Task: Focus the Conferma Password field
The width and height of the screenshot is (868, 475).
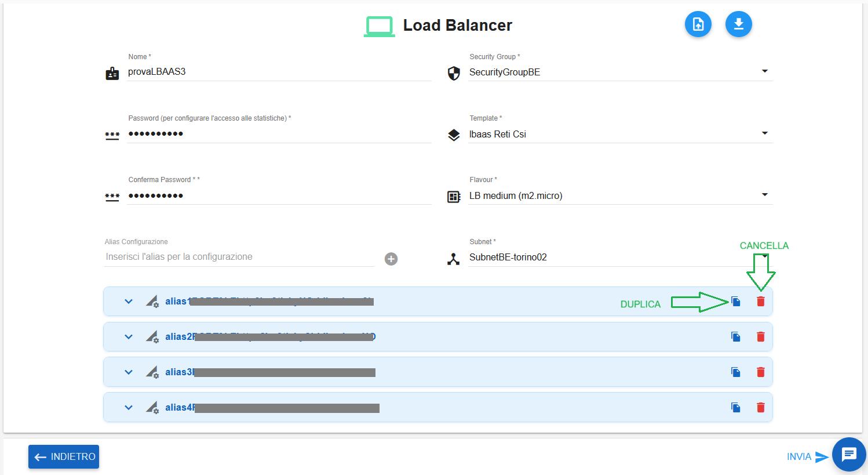Action: click(x=279, y=195)
